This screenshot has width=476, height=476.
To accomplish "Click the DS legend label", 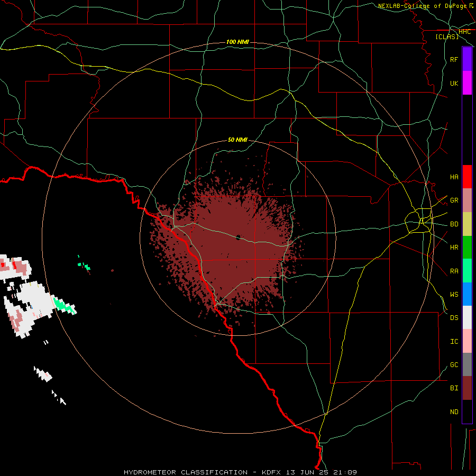I will point(454,317).
